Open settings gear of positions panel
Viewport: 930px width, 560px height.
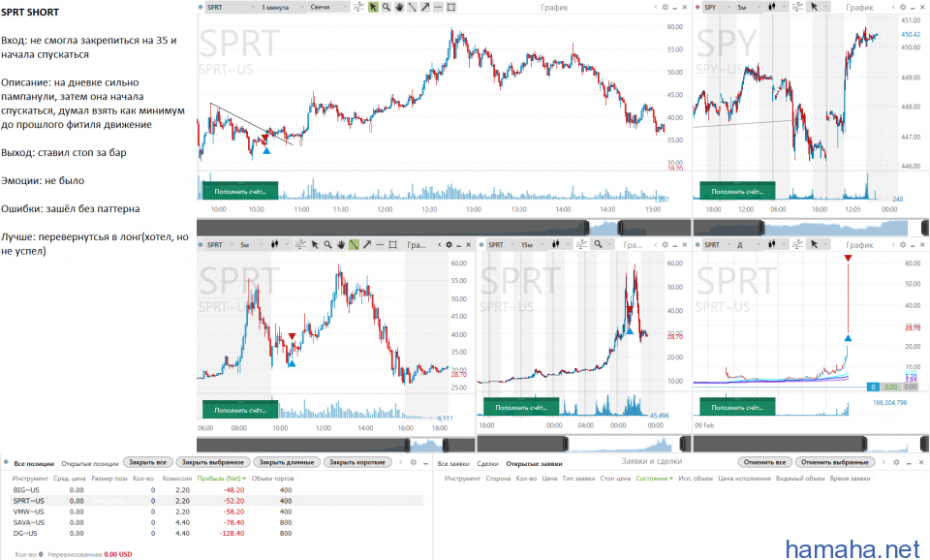pyautogui.click(x=414, y=462)
